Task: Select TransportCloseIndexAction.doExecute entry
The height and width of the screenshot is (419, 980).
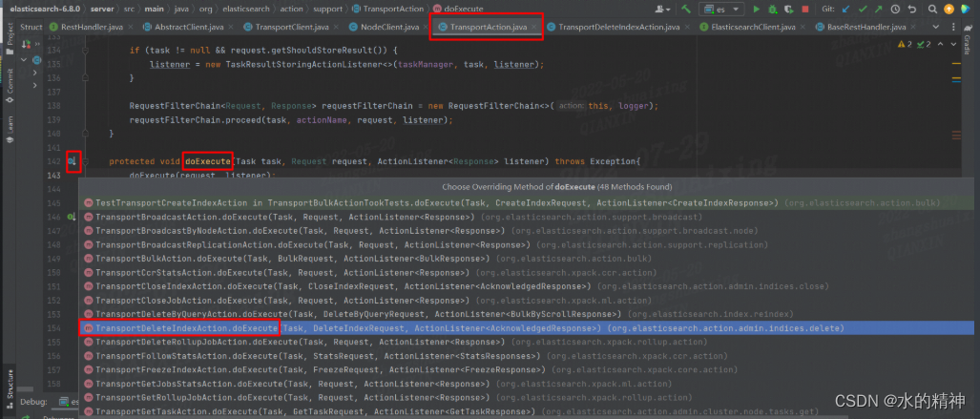Action: pyautogui.click(x=527, y=286)
